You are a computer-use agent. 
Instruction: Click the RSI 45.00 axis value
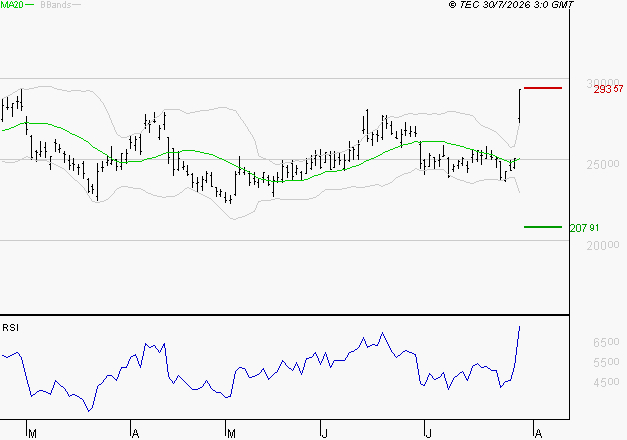click(606, 382)
